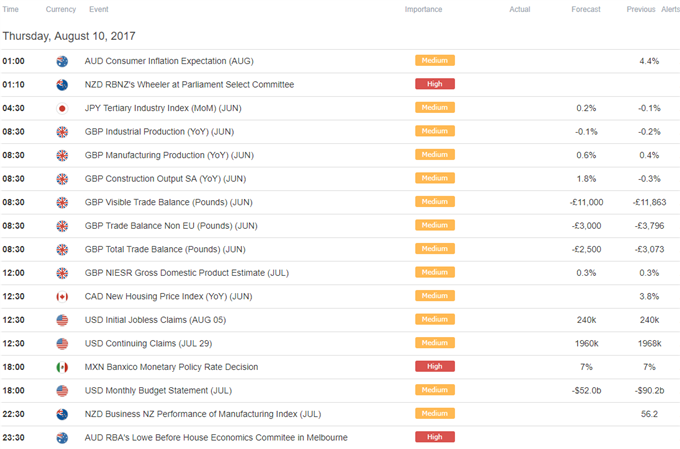
Task: Click the -$52.0b forecast value
Action: 586,391
